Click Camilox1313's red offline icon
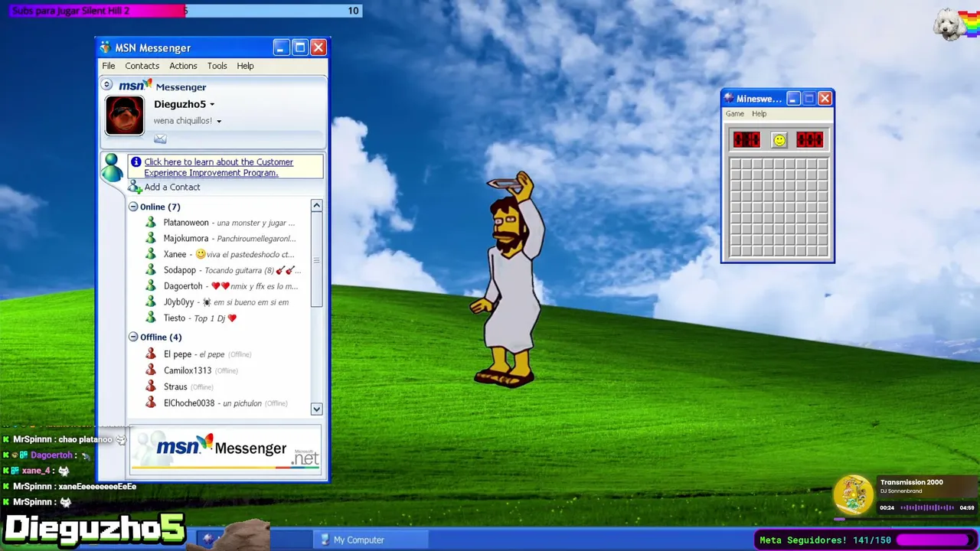980x551 pixels. 151,370
